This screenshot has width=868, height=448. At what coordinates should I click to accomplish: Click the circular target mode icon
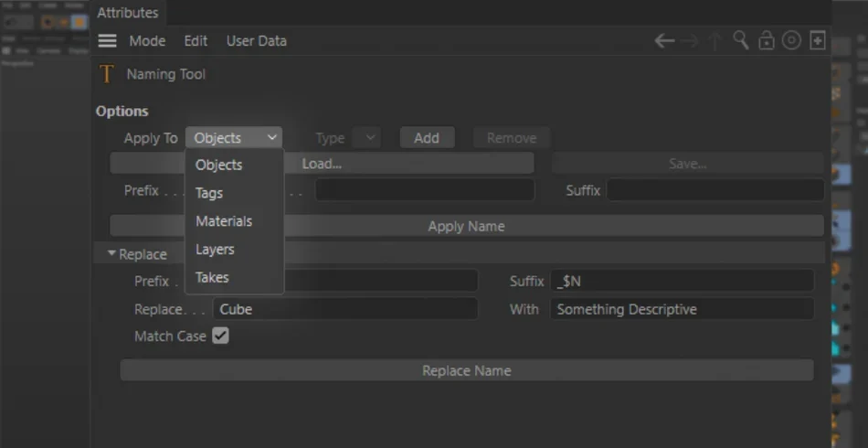(791, 41)
